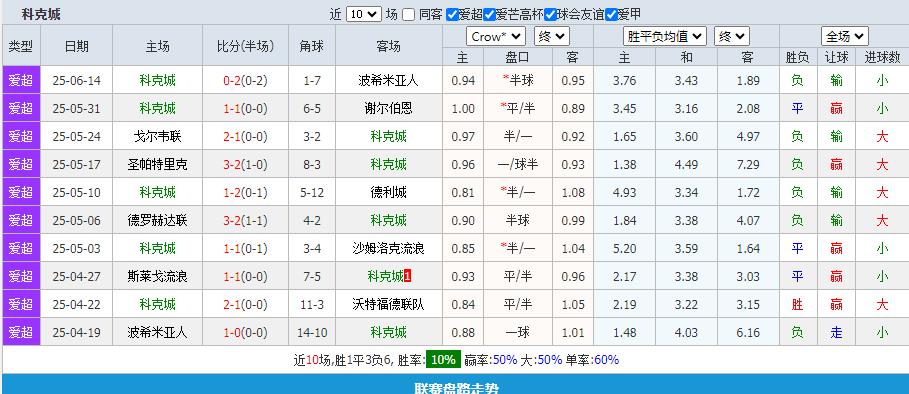This screenshot has height=394, width=909.
Task: Click corner count 14-10
Action: coord(312,333)
